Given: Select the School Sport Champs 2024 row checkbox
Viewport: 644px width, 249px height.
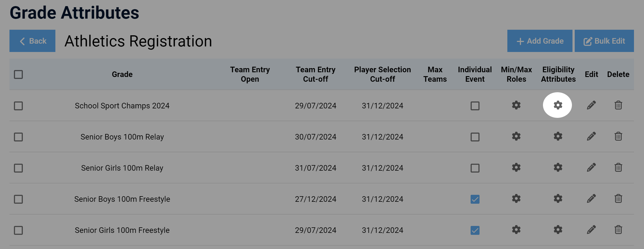Looking at the screenshot, I should (18, 106).
